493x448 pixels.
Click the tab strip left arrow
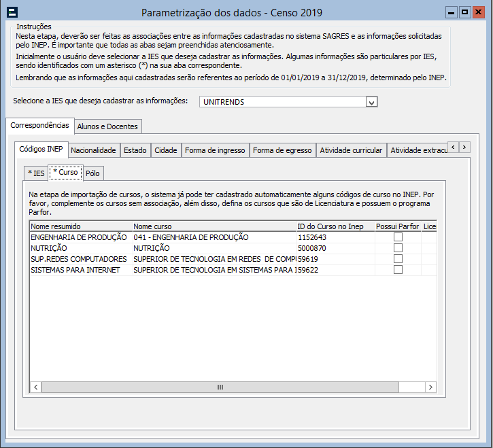click(x=453, y=147)
